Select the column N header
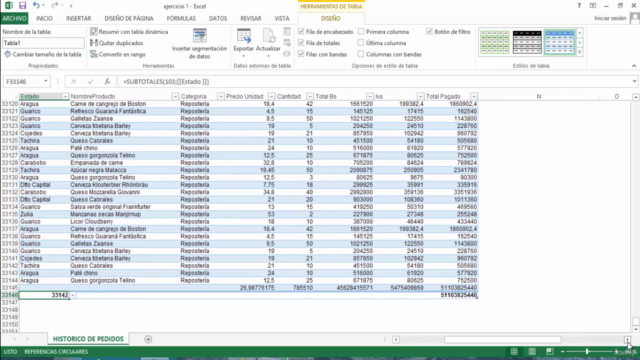 [x=538, y=97]
